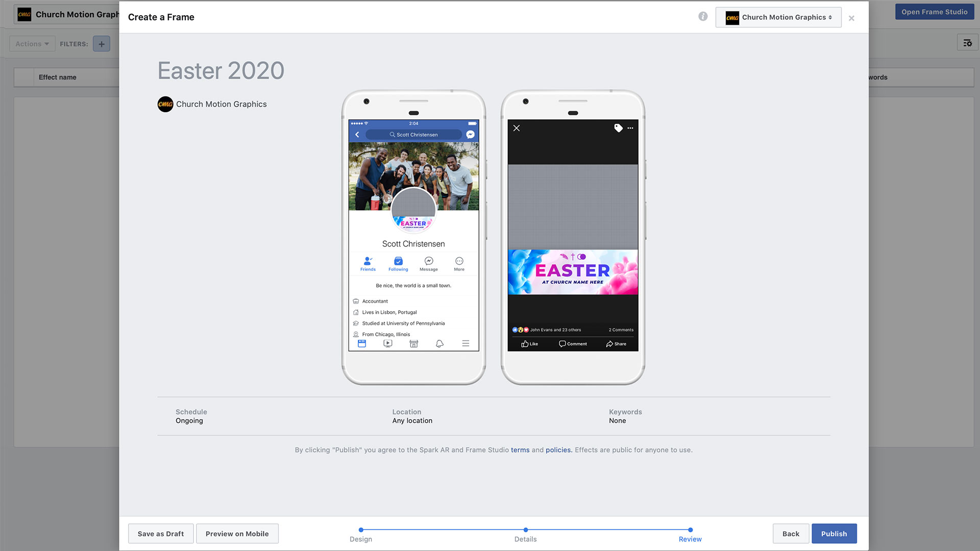Click the X icon in photo preview
The width and height of the screenshot is (980, 551).
517,128
